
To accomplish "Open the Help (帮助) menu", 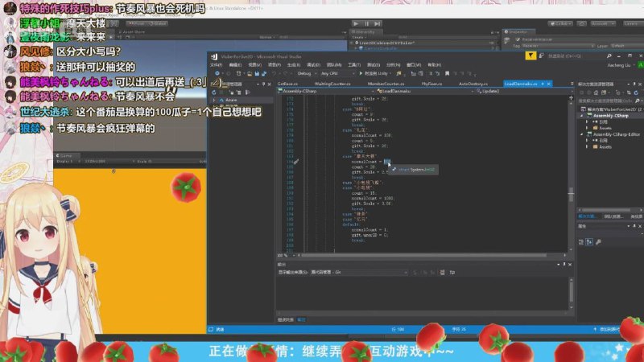I will pyautogui.click(x=434, y=65).
